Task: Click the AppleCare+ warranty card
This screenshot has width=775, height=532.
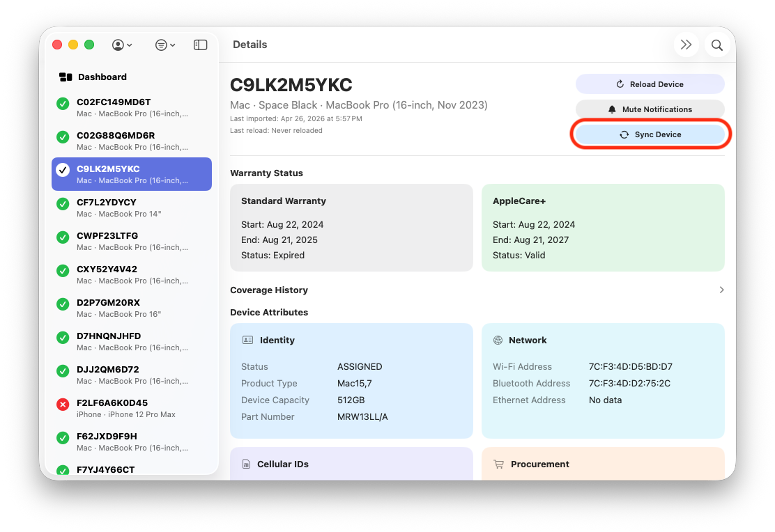Action: tap(603, 228)
